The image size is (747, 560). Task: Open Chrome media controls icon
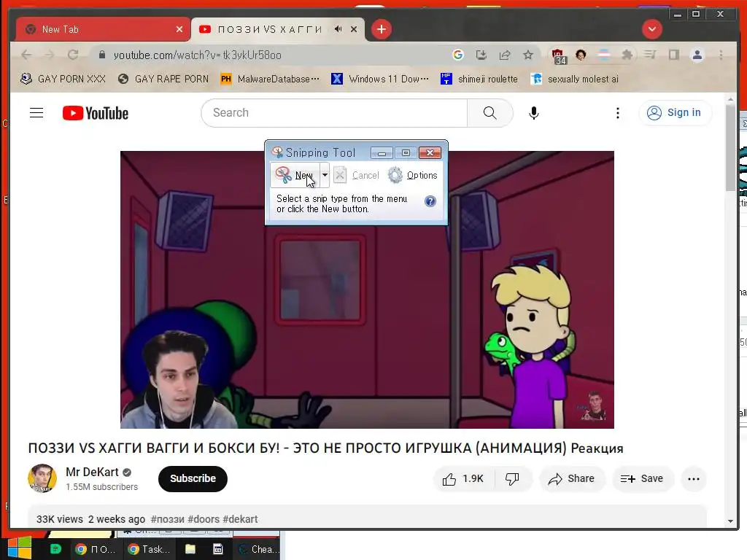click(650, 55)
